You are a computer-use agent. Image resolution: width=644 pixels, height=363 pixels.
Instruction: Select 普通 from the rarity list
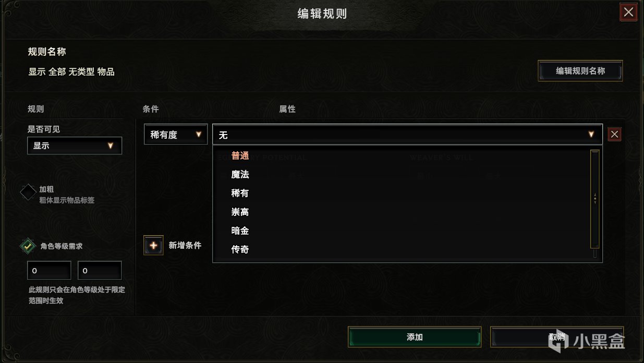point(240,156)
